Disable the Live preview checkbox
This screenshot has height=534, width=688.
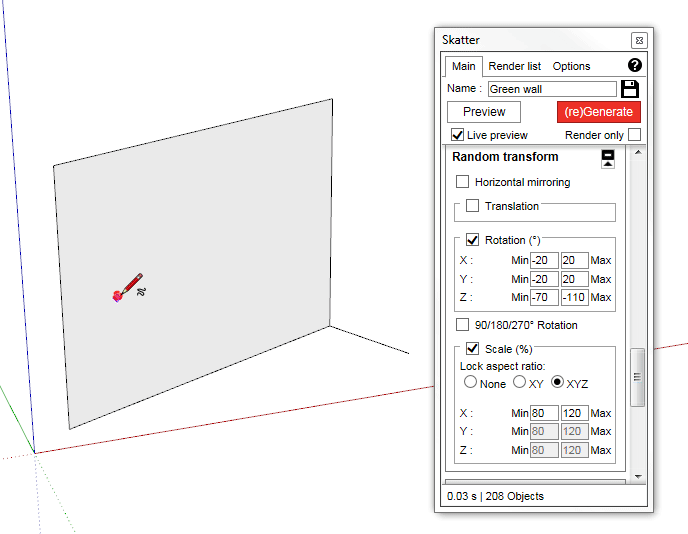pyautogui.click(x=458, y=135)
